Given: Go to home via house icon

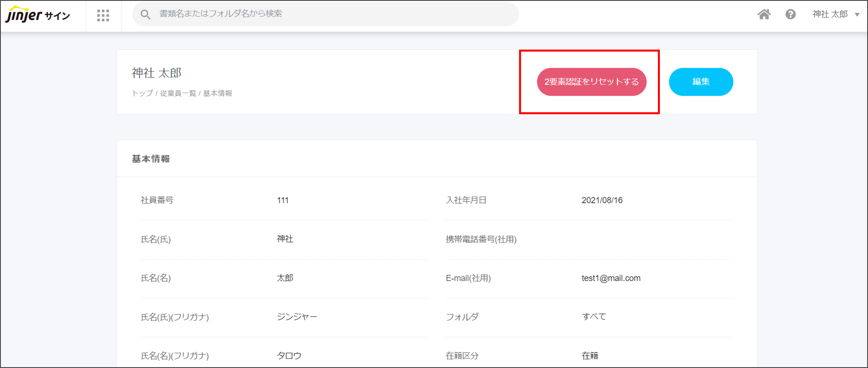Looking at the screenshot, I should click(764, 14).
